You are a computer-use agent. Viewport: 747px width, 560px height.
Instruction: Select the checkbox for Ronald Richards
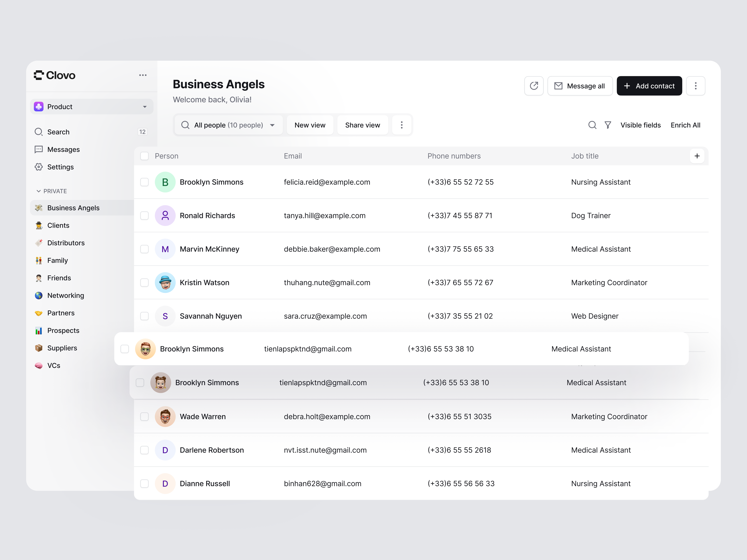click(145, 215)
